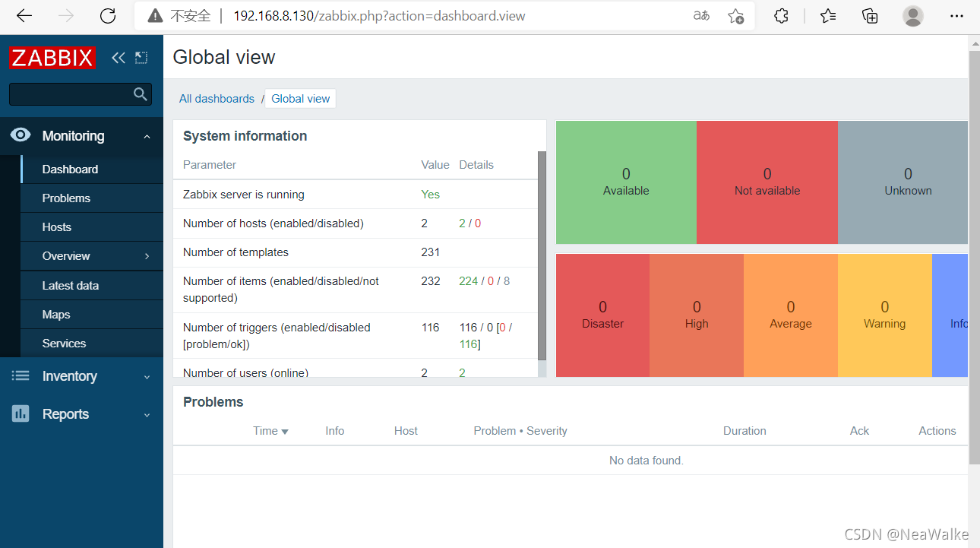The width and height of the screenshot is (980, 548).
Task: Click the Global view page heading
Action: tap(224, 57)
